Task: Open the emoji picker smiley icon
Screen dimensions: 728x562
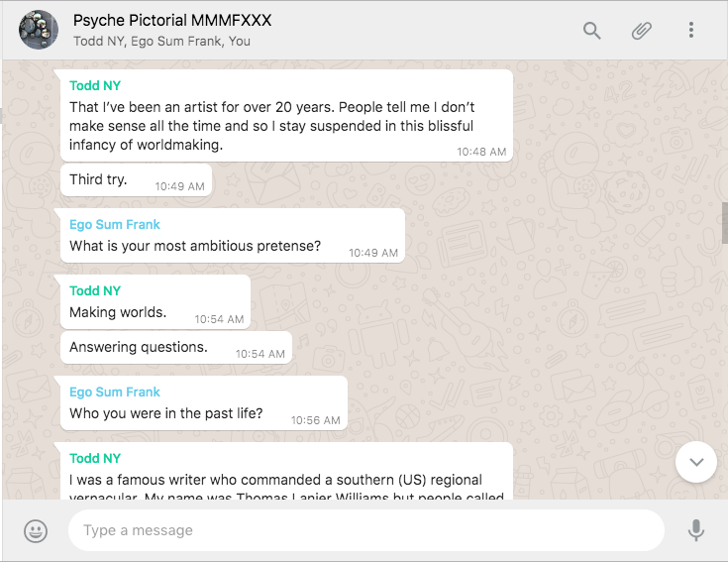Action: click(36, 530)
